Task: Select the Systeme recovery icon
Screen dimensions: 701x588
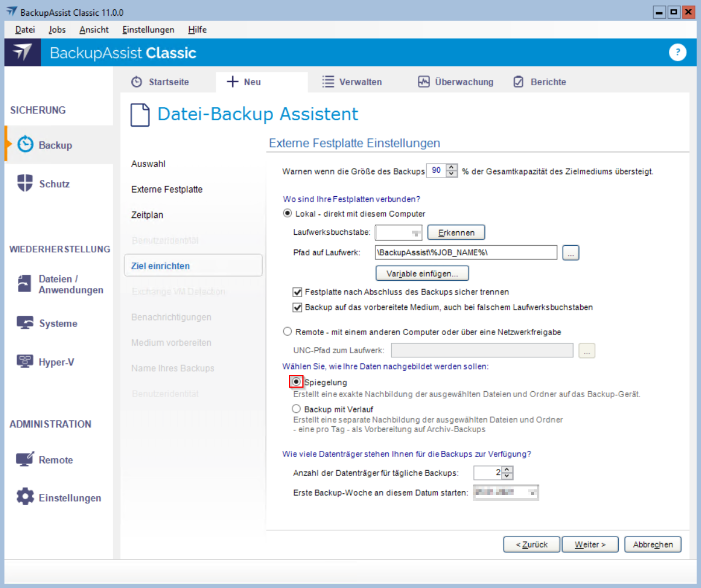Action: tap(25, 323)
